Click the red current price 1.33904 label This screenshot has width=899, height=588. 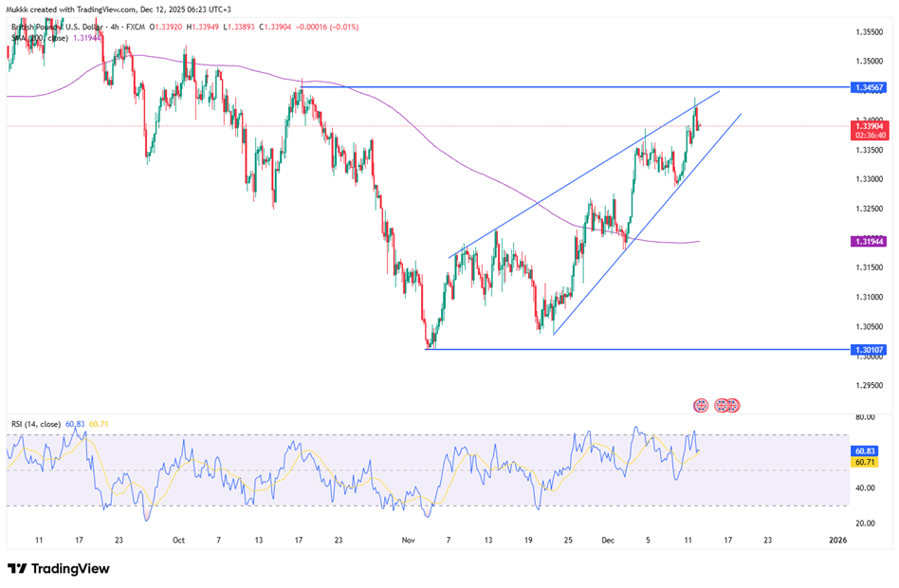pyautogui.click(x=870, y=125)
